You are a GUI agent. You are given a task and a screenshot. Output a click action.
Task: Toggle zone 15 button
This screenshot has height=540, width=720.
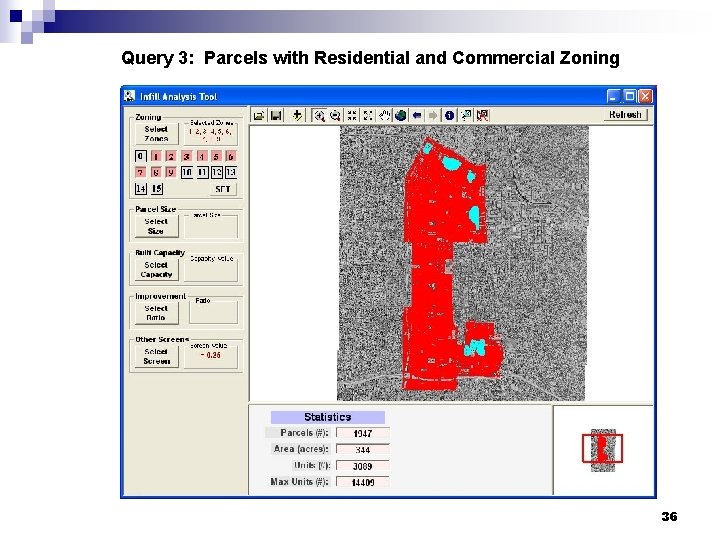pos(157,188)
